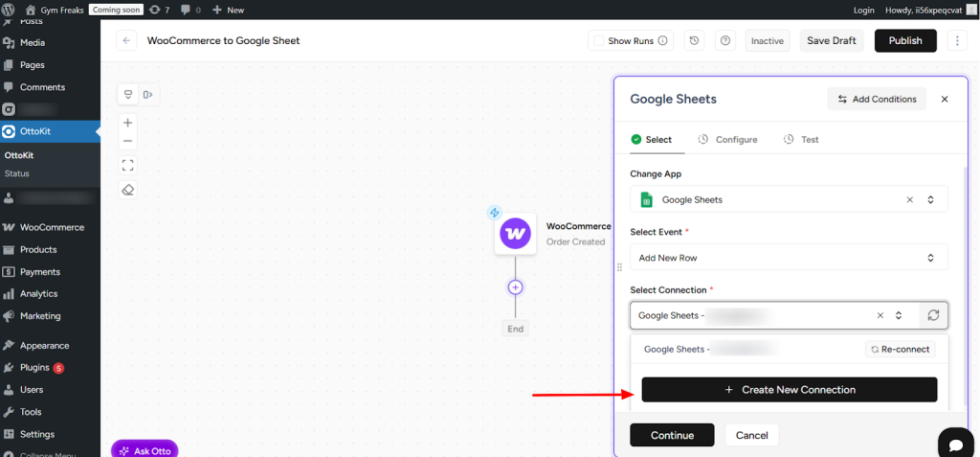The height and width of the screenshot is (457, 980).
Task: Zoom out on the canvas
Action: [x=128, y=142]
